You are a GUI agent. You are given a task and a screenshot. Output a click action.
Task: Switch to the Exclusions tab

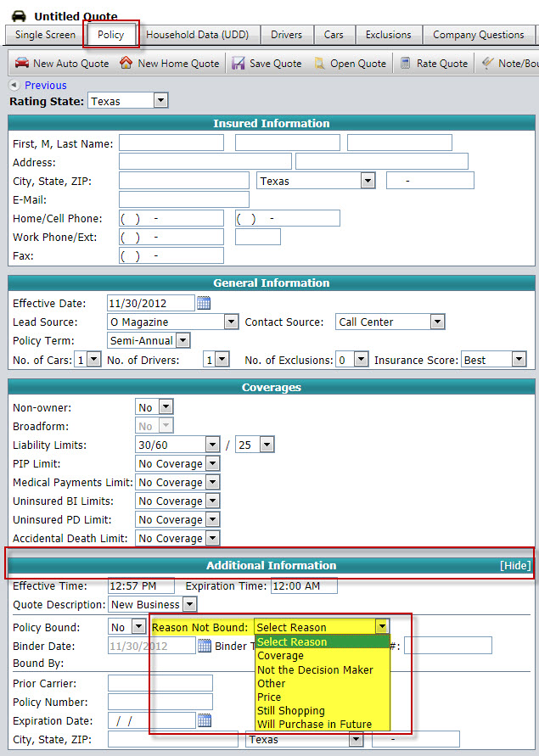tap(389, 35)
